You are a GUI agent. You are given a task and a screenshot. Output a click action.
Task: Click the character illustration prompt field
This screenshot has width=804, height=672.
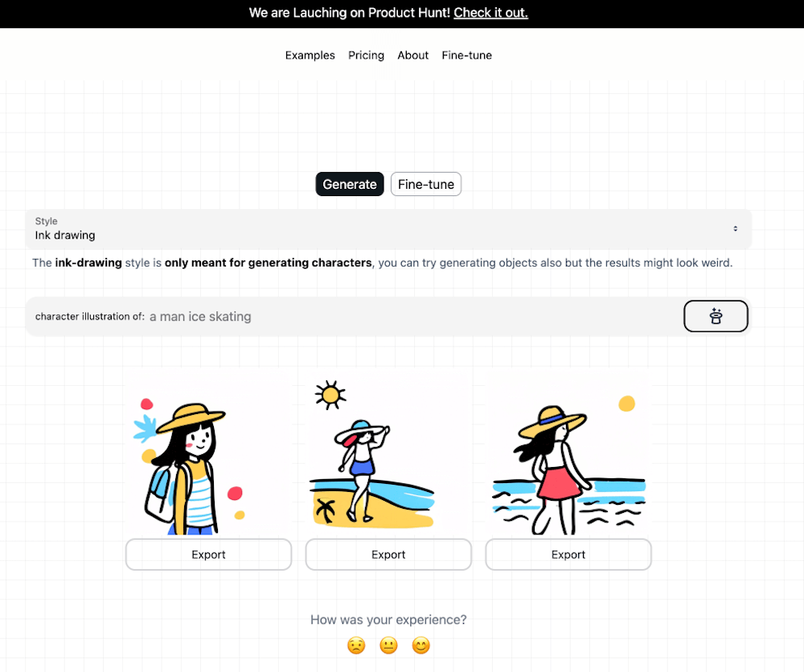pos(354,316)
